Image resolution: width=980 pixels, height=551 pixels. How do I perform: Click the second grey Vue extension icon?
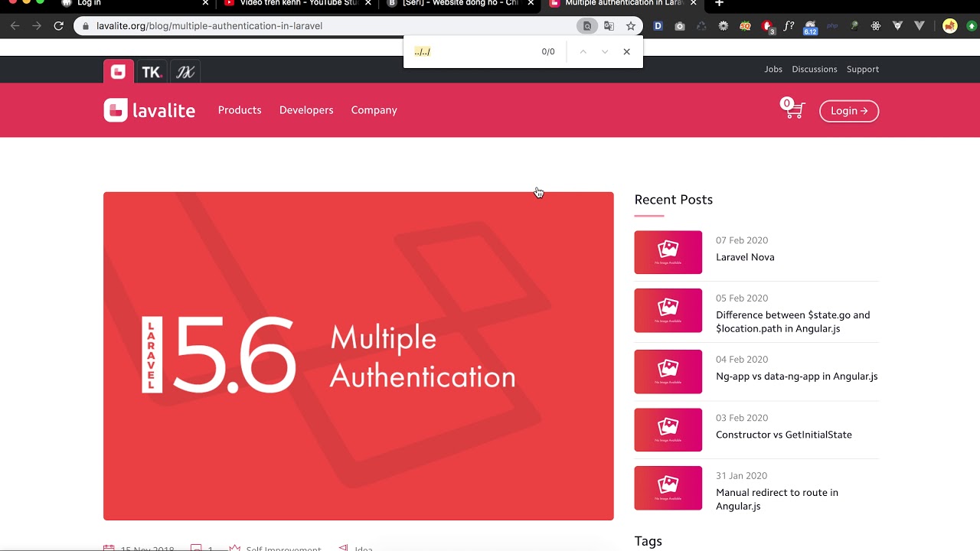[x=920, y=26]
